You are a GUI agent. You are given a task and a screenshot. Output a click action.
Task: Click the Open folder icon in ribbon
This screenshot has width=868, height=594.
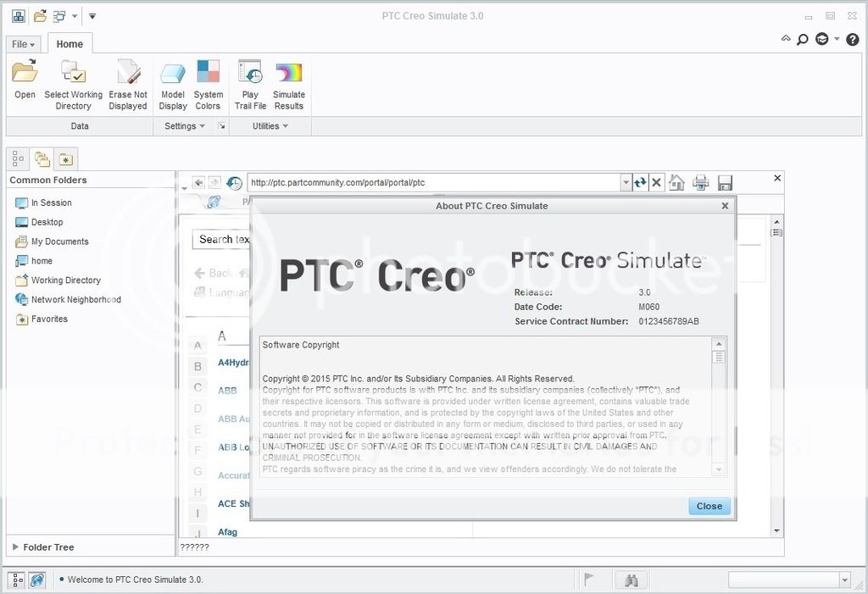[25, 73]
